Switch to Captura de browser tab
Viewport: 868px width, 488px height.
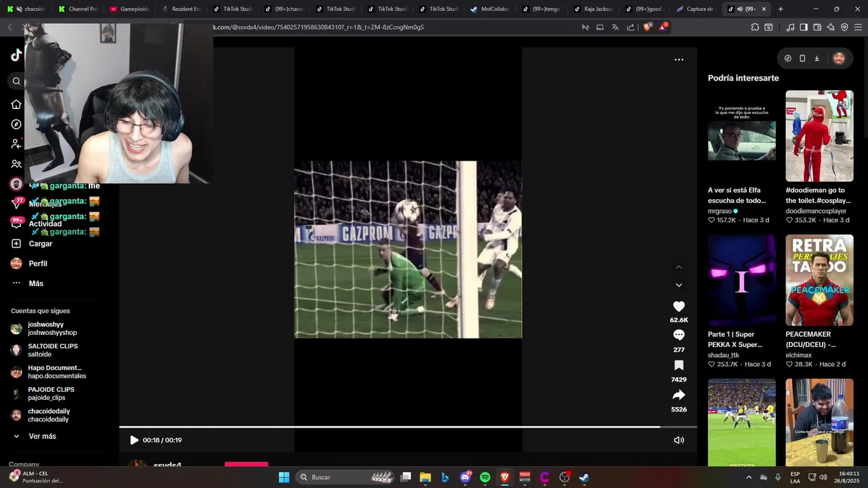pos(696,9)
